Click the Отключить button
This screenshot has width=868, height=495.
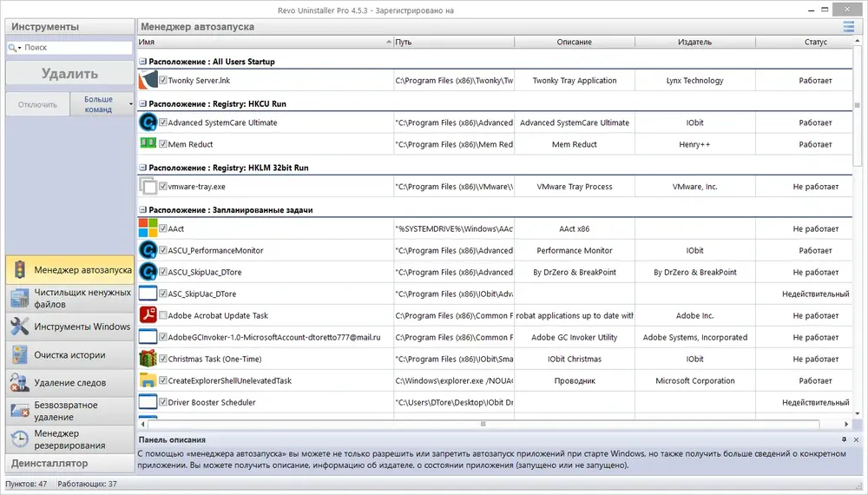point(37,104)
